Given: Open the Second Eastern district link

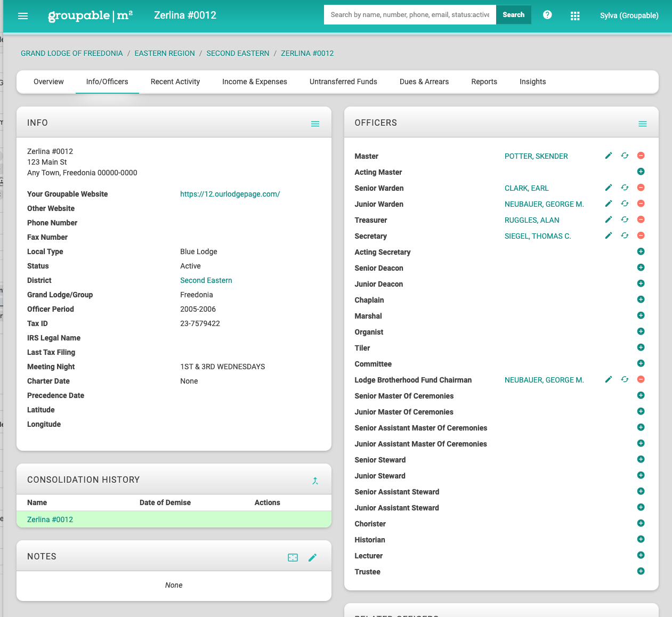Looking at the screenshot, I should click(206, 280).
